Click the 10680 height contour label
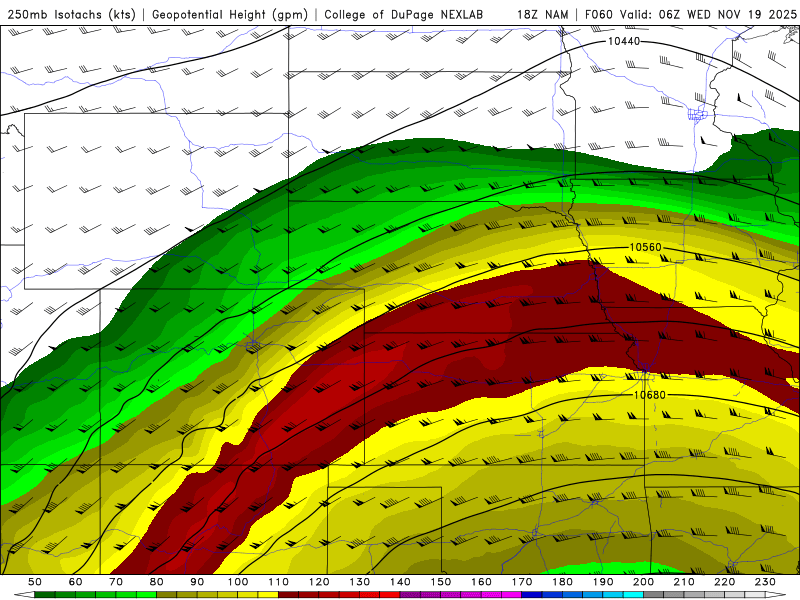This screenshot has height=600, width=800. point(649,395)
